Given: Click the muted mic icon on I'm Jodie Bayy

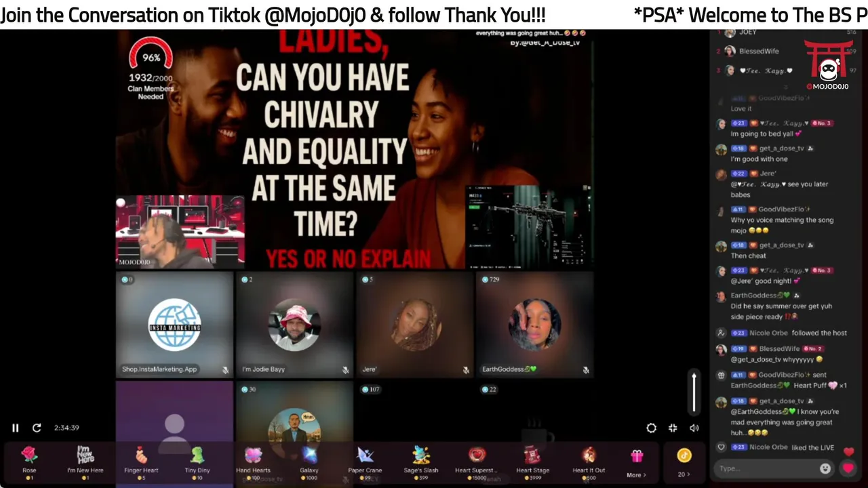Looking at the screenshot, I should pos(345,370).
